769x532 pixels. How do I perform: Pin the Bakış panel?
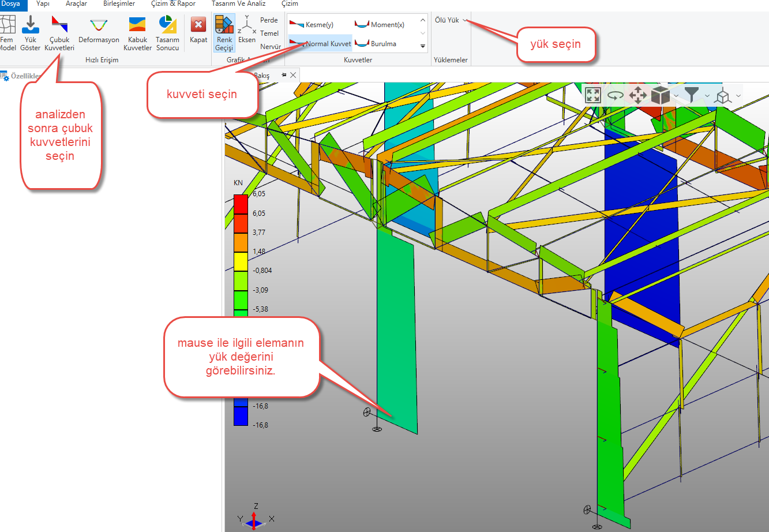(284, 75)
